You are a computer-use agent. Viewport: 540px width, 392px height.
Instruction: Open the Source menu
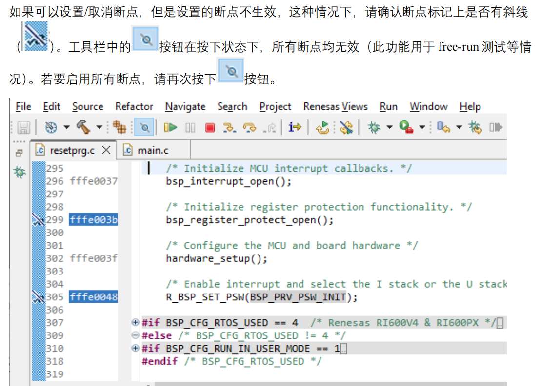[88, 107]
